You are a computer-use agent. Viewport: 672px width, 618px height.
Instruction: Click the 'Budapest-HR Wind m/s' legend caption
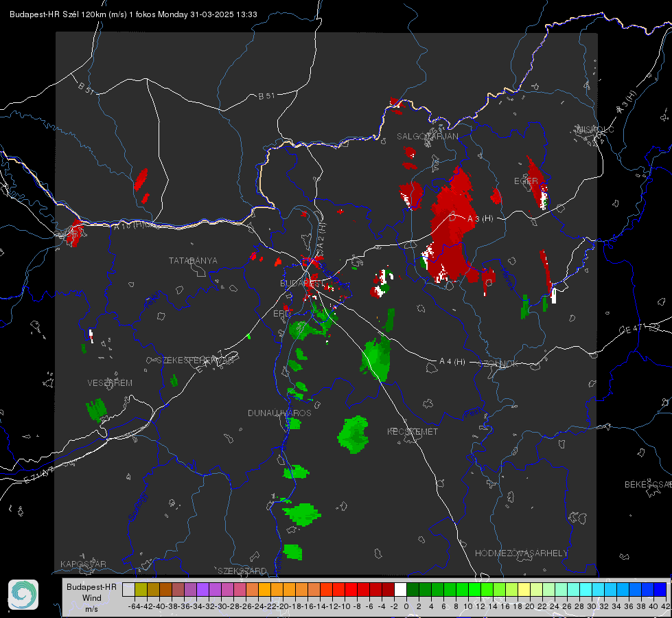pyautogui.click(x=91, y=598)
